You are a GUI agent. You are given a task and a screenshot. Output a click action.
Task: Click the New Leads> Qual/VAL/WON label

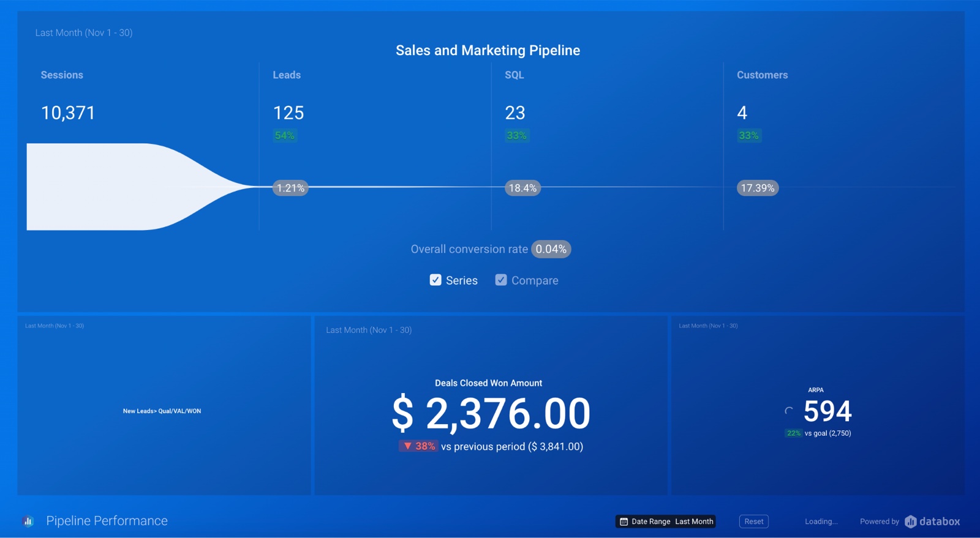pyautogui.click(x=162, y=411)
